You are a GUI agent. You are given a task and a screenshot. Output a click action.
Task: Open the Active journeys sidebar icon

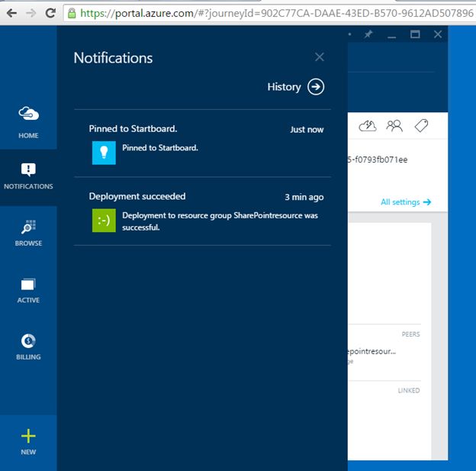[28, 285]
